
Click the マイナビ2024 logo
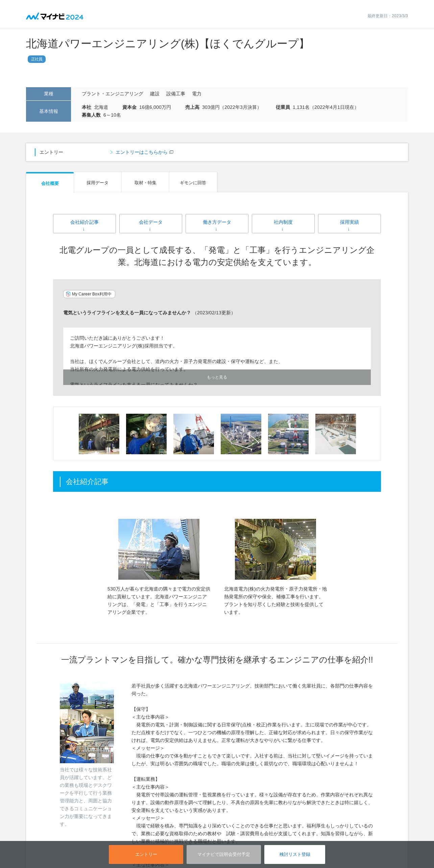(55, 16)
